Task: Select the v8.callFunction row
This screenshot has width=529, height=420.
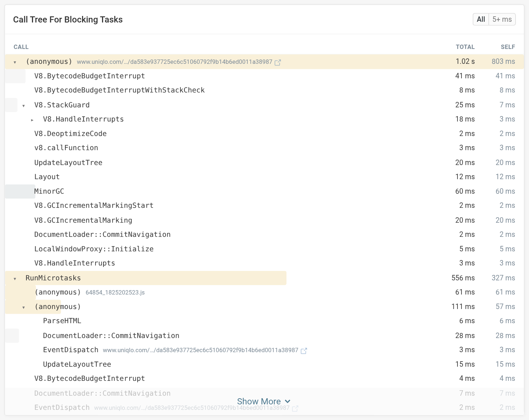Action: (264, 148)
